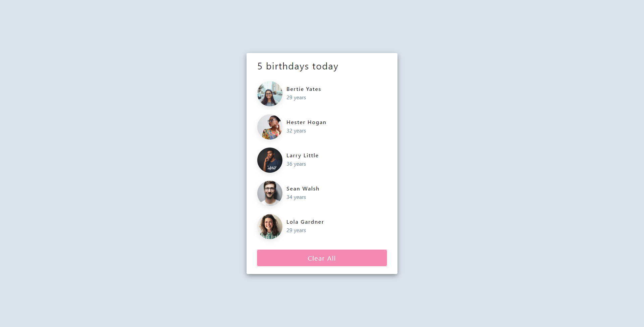This screenshot has width=644, height=327.
Task: Click Hester Hogan's profile photo
Action: 270,127
